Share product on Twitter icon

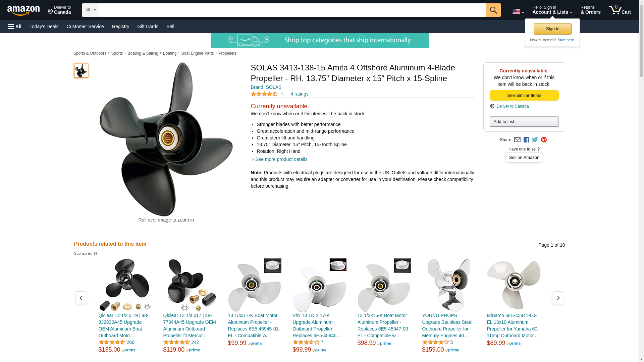pos(535,140)
